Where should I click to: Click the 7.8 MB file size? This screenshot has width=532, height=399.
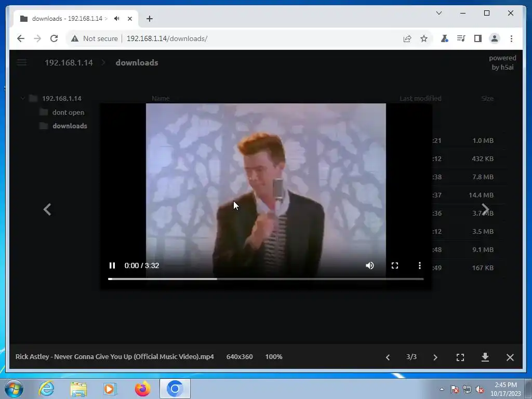pos(483,177)
